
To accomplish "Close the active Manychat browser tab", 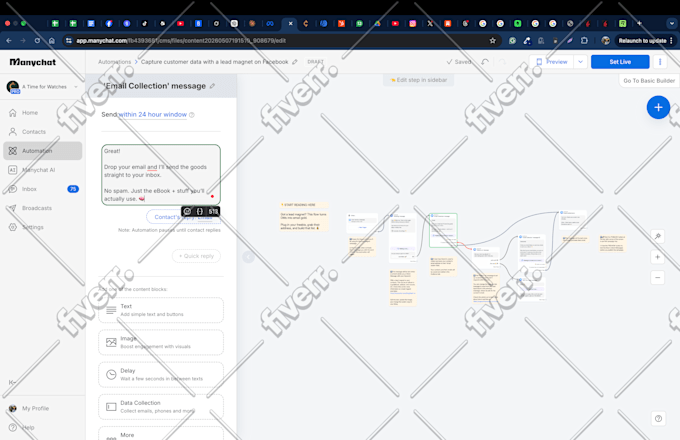I will coord(290,23).
